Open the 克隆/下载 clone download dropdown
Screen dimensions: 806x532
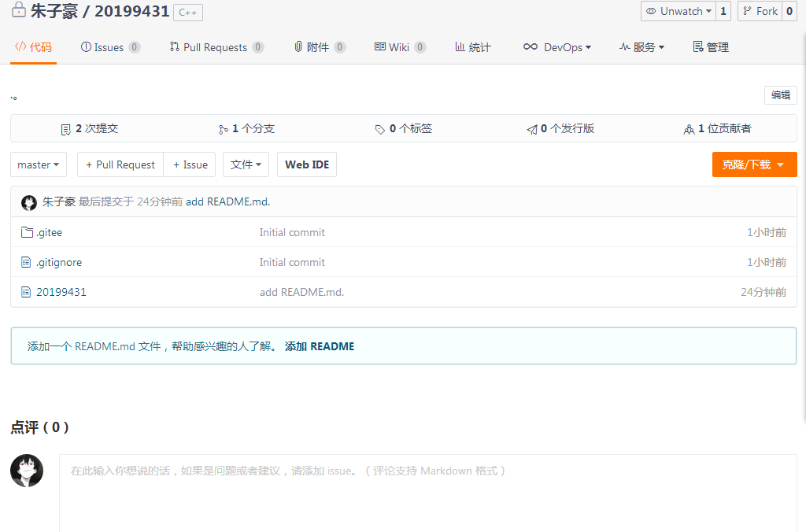pos(754,164)
